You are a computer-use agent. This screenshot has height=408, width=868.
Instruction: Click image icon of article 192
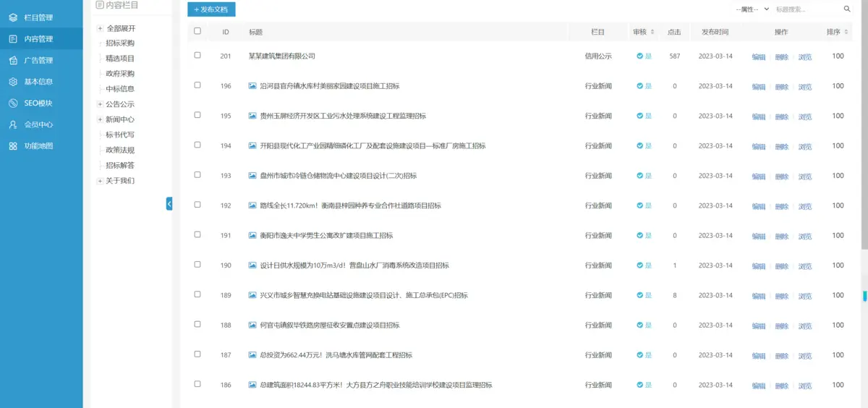point(252,205)
